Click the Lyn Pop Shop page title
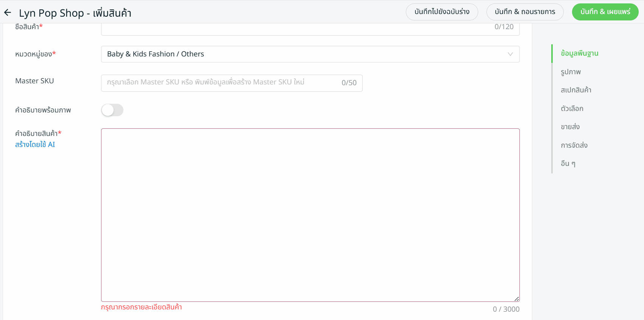 pyautogui.click(x=75, y=13)
